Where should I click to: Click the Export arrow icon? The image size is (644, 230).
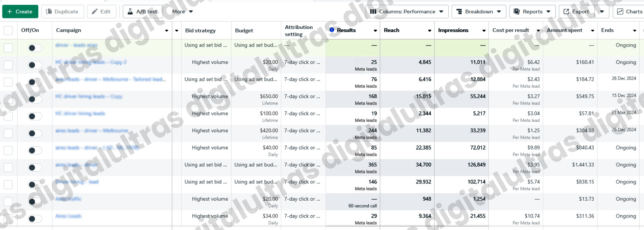(566, 12)
